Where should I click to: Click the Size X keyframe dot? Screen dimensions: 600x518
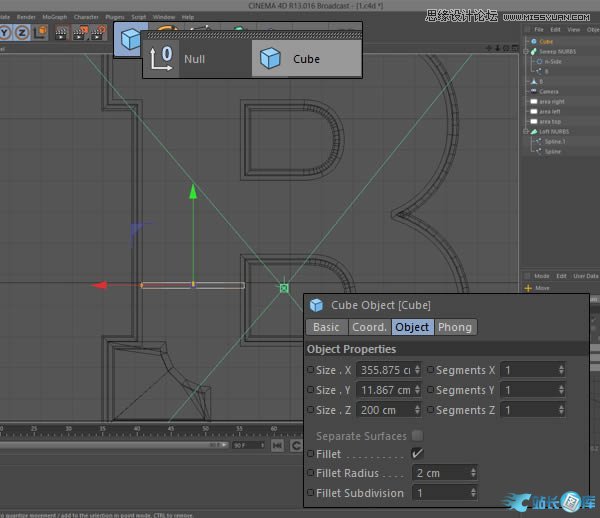(x=311, y=370)
